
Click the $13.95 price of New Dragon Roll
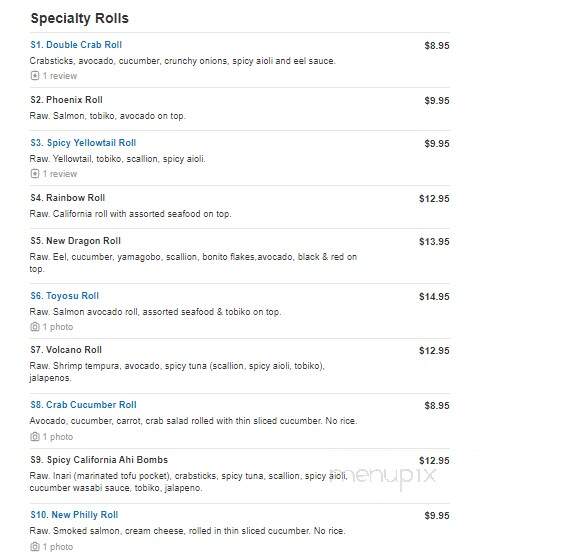coord(434,242)
